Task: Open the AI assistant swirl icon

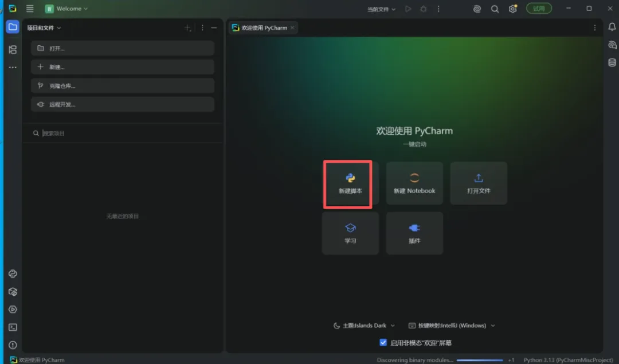Action: 477,9
